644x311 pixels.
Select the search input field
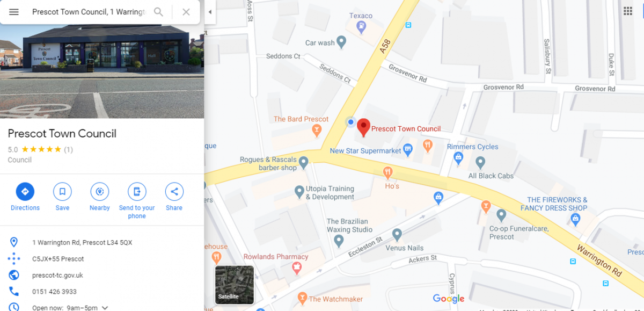pyautogui.click(x=89, y=12)
